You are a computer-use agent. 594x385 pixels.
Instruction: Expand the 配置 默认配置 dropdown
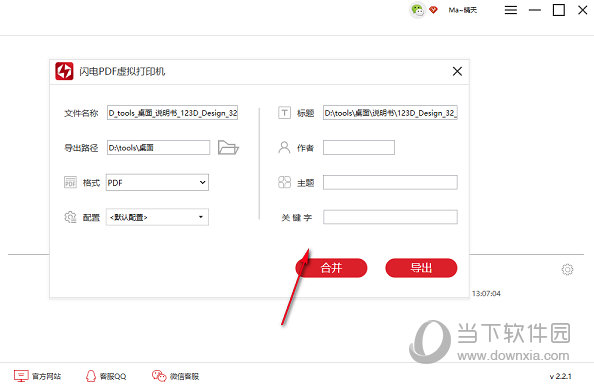click(x=157, y=217)
